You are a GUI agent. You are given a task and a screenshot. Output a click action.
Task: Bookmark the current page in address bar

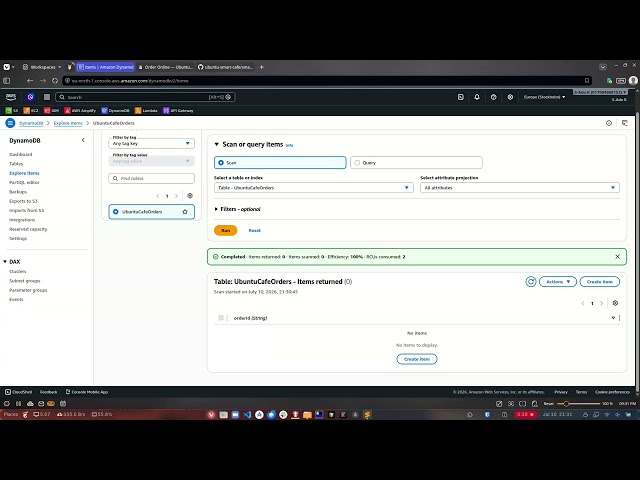click(587, 81)
